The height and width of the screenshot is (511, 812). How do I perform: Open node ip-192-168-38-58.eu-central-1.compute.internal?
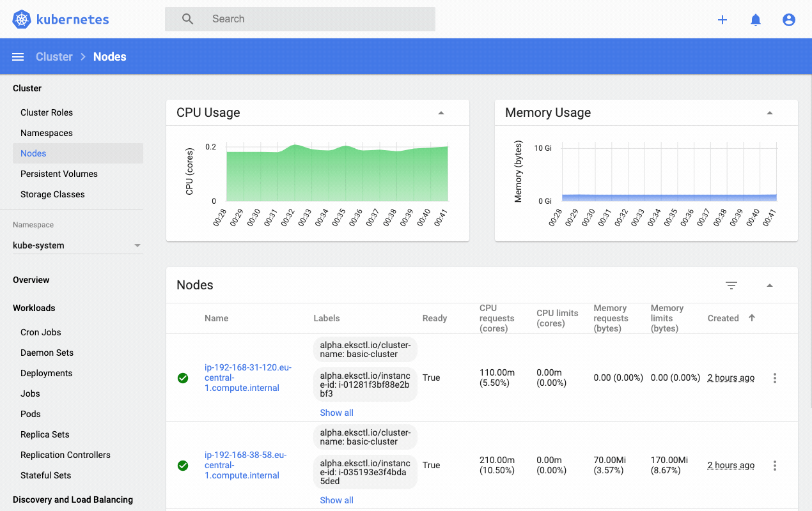242,465
